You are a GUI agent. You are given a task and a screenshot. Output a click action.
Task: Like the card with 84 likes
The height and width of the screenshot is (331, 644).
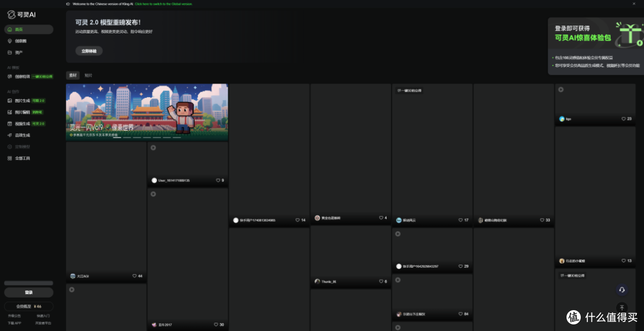[x=460, y=314]
